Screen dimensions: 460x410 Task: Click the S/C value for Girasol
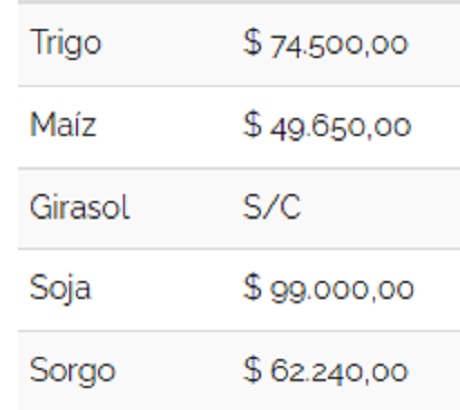[x=272, y=207]
